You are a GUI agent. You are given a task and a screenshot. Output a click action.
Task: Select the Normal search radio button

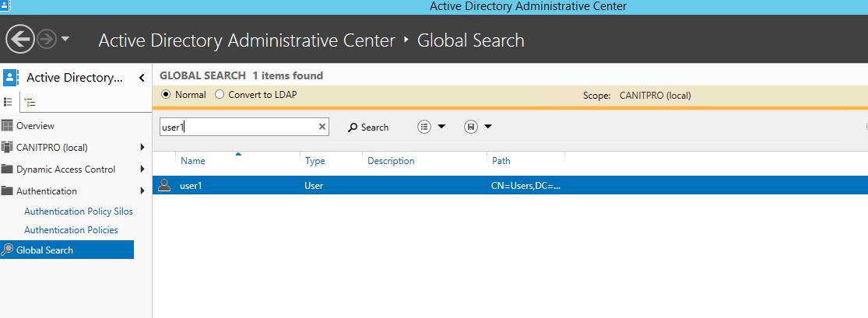(x=166, y=95)
